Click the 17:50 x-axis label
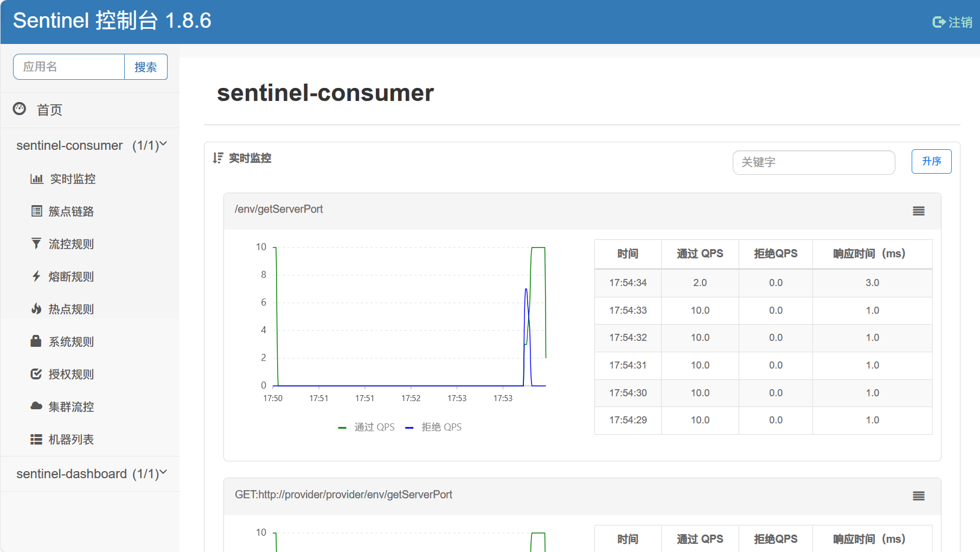 (x=273, y=398)
